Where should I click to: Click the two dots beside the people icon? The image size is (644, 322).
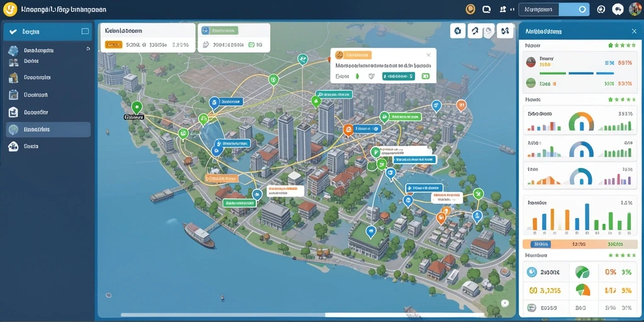point(512,9)
